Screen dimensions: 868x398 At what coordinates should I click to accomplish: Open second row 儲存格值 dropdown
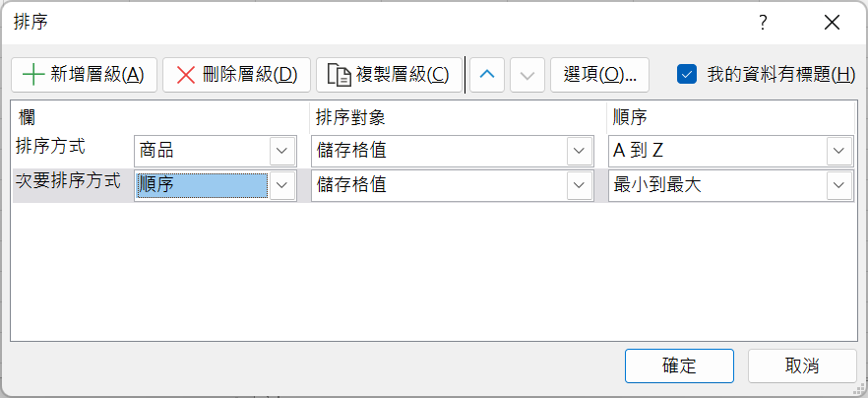[x=580, y=185]
